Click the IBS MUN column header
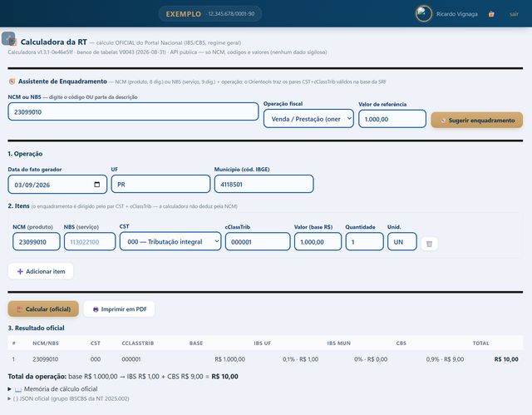 [338, 343]
